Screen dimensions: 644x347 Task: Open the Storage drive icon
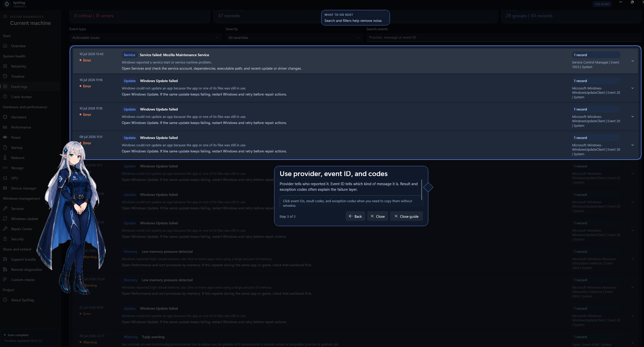tap(5, 168)
